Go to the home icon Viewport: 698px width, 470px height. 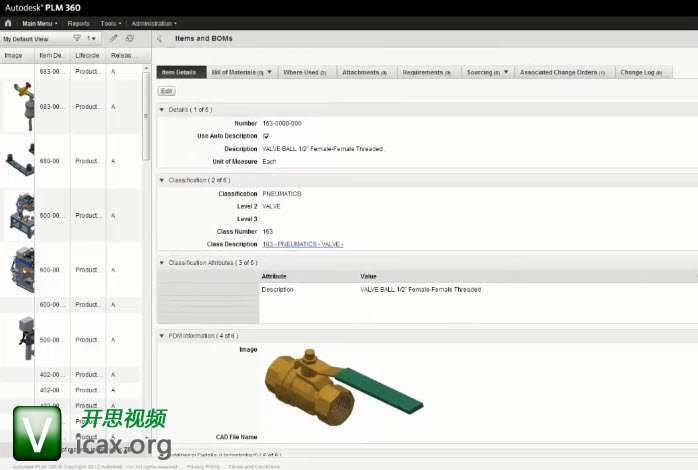8,23
